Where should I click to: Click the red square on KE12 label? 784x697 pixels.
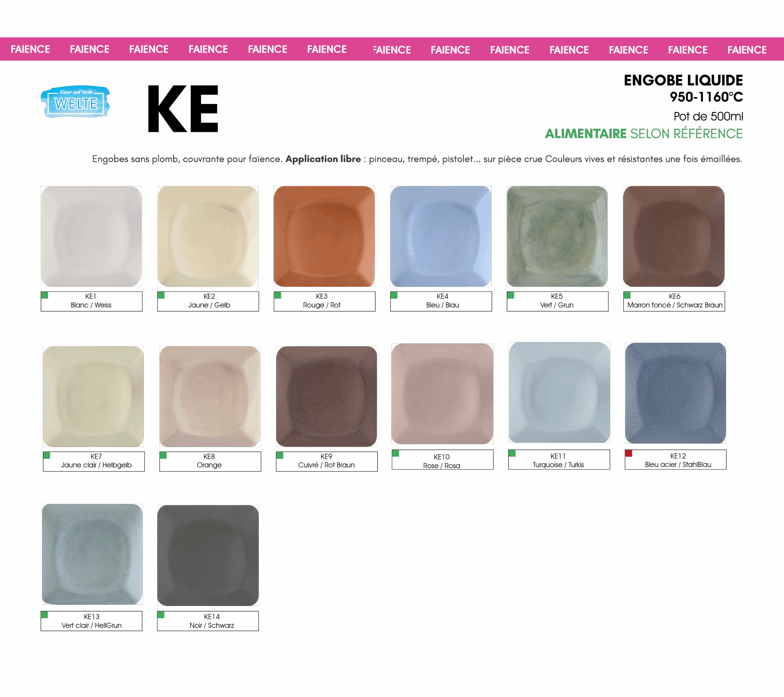(628, 453)
